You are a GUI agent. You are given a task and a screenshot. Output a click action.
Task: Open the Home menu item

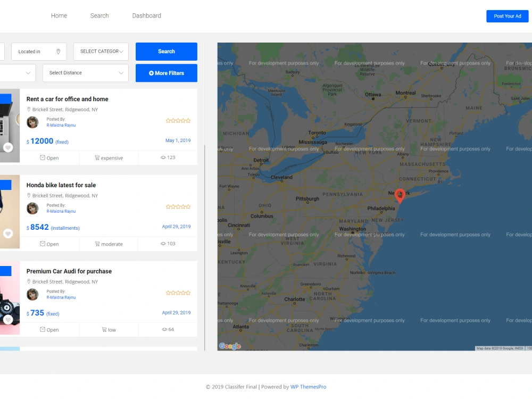point(59,15)
